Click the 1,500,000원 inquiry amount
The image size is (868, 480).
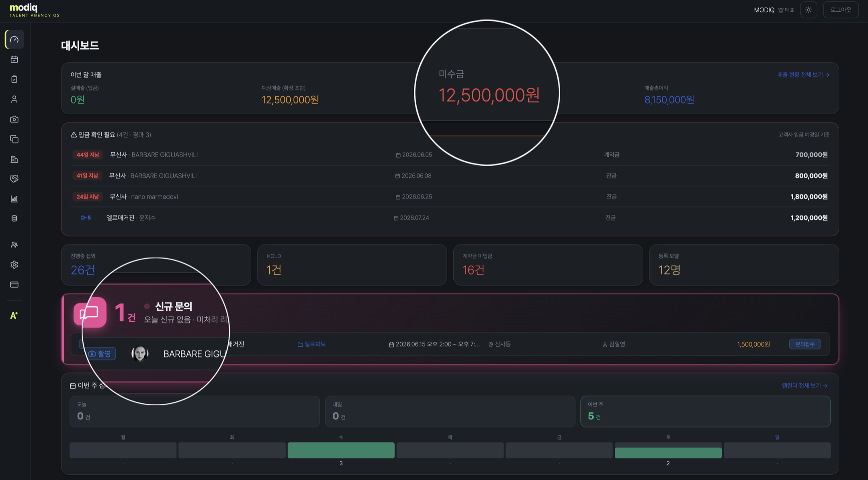pos(753,344)
